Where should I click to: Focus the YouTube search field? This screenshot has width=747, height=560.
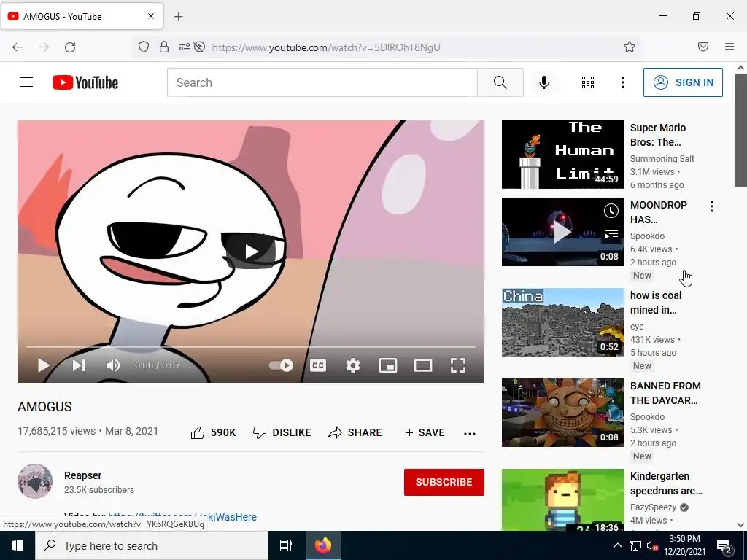click(322, 82)
